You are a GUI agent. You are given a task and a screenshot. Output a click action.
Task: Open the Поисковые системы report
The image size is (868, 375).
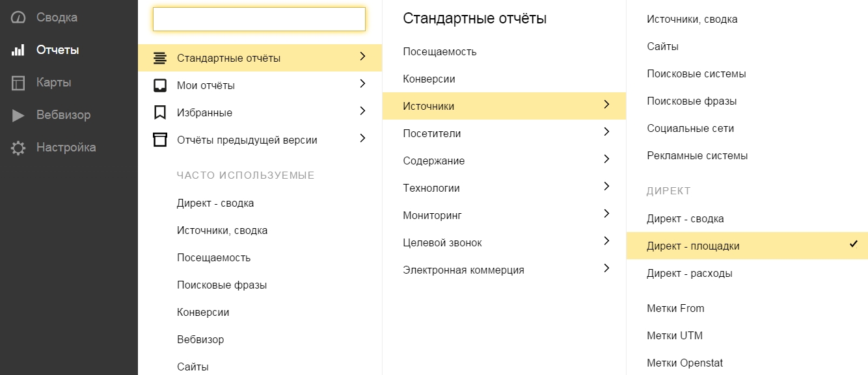(x=696, y=73)
